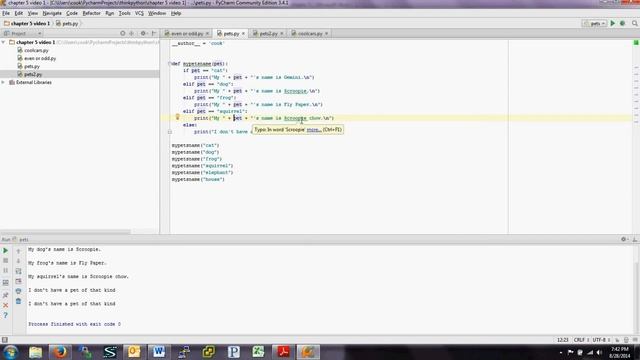Clear all Run console output with trash icon
Image resolution: width=640 pixels, height=360 pixels.
(x=18, y=301)
